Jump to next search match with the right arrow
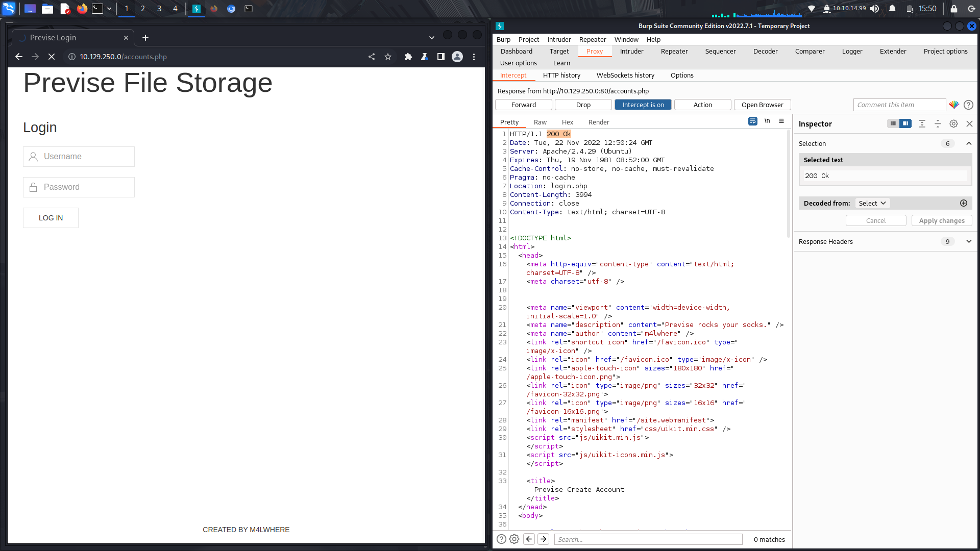Screen dimensions: 980x551 point(543,539)
